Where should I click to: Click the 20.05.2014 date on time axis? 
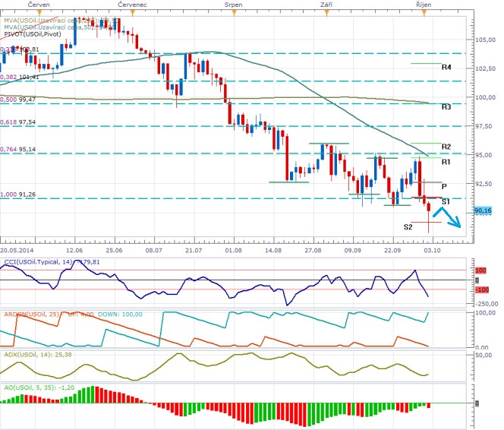(16, 249)
